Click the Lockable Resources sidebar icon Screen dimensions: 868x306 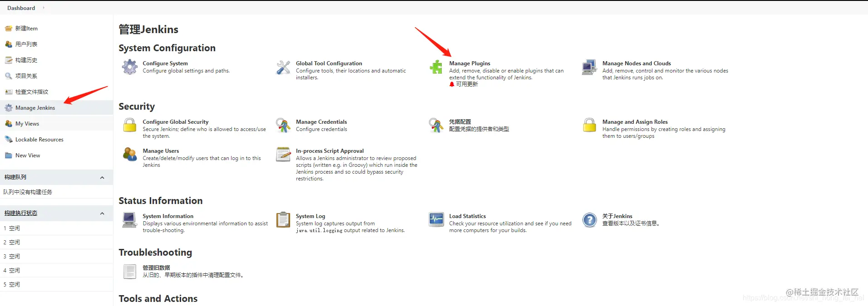coord(9,140)
